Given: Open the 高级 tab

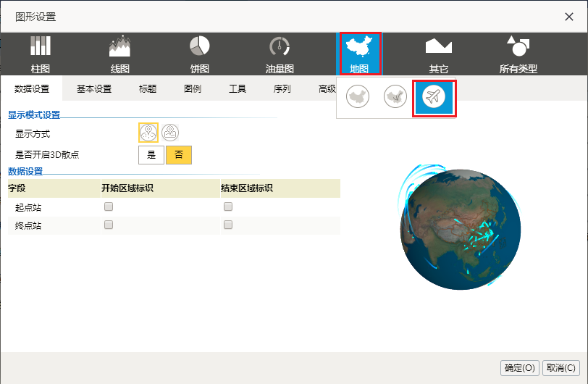Looking at the screenshot, I should pyautogui.click(x=327, y=89).
